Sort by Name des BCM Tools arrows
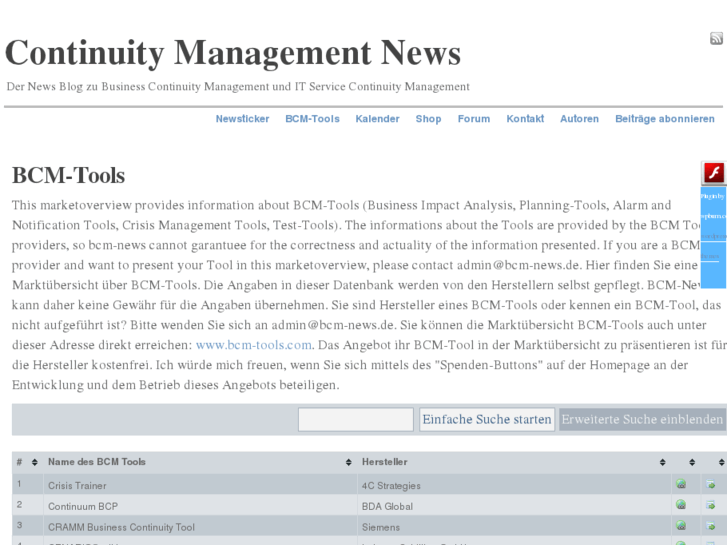Screen dimensions: 727x545 (349, 462)
